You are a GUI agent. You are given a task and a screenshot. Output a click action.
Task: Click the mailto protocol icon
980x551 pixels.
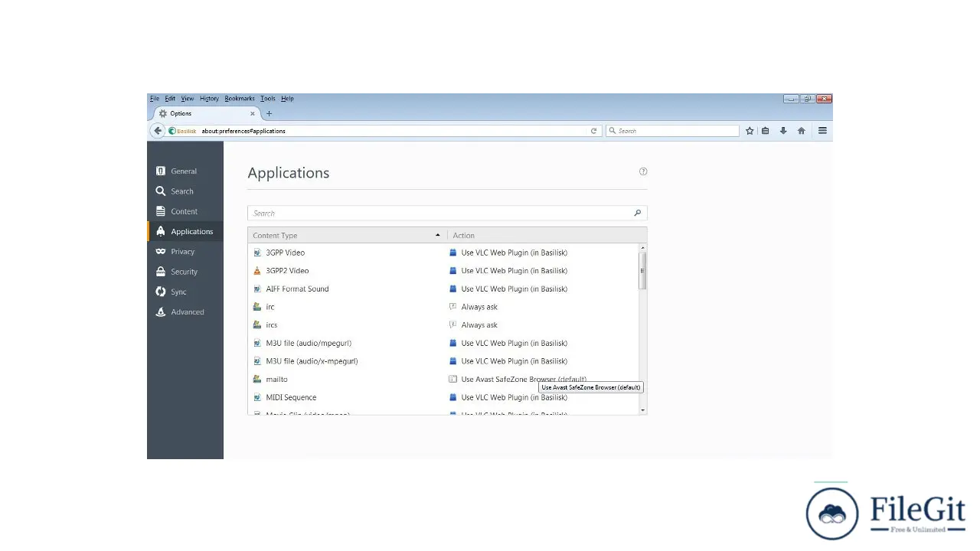tap(257, 380)
